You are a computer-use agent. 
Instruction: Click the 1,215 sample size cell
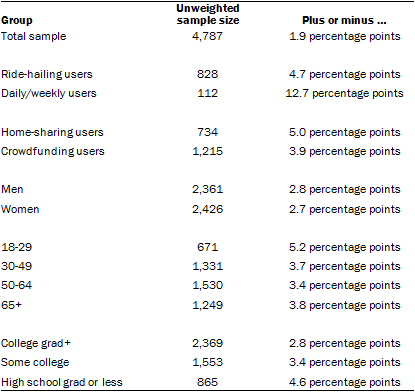[x=207, y=151]
